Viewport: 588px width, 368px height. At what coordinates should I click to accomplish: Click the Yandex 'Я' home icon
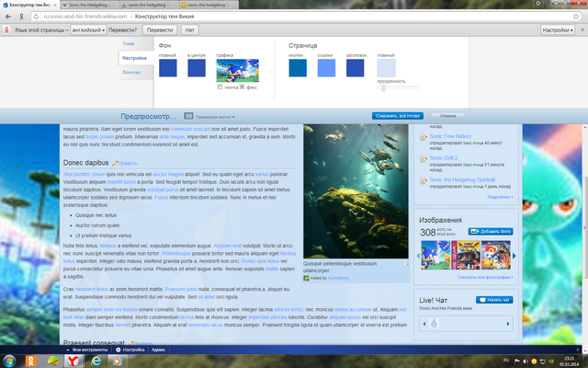click(21, 17)
